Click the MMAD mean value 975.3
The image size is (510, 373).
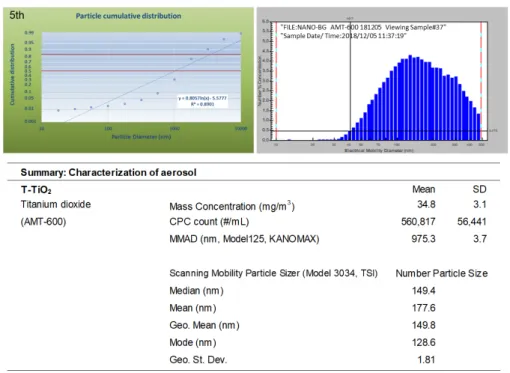[423, 239]
